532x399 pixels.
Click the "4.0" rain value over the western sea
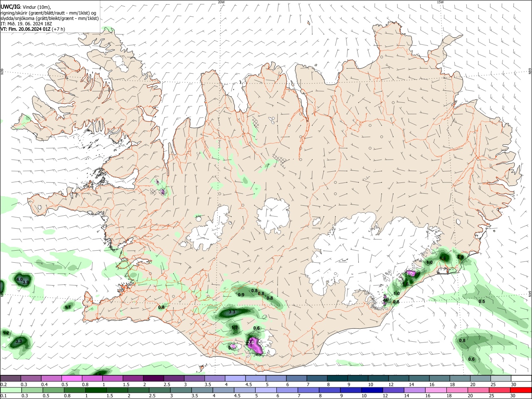[20, 280]
